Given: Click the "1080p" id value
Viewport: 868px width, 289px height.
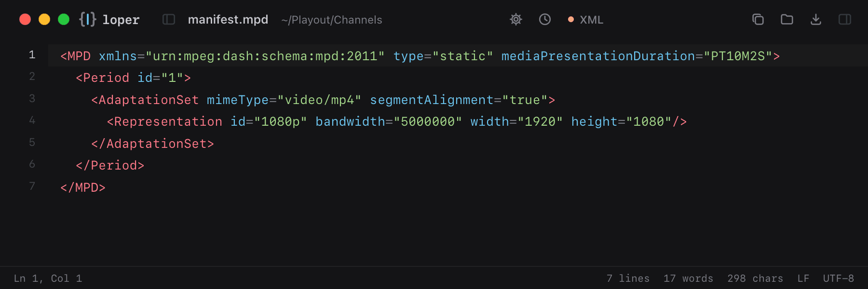Looking at the screenshot, I should pos(281,122).
